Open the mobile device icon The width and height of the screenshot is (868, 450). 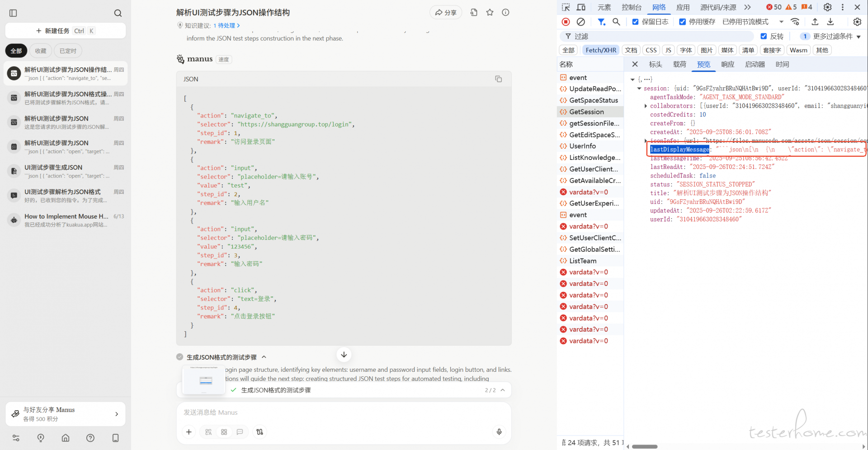115,438
